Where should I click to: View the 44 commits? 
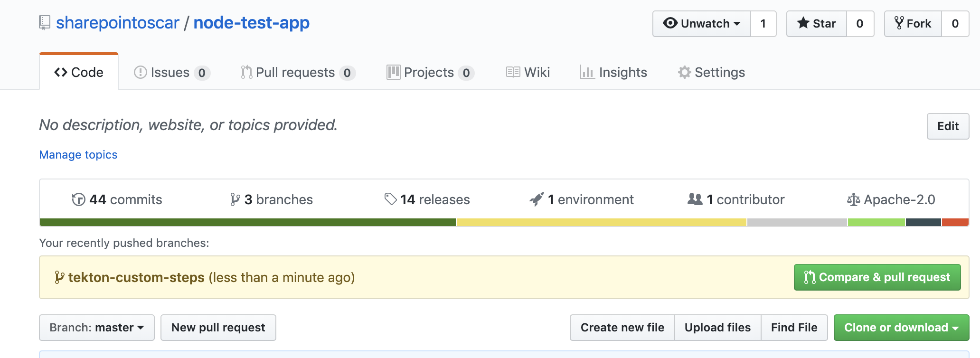tap(117, 199)
